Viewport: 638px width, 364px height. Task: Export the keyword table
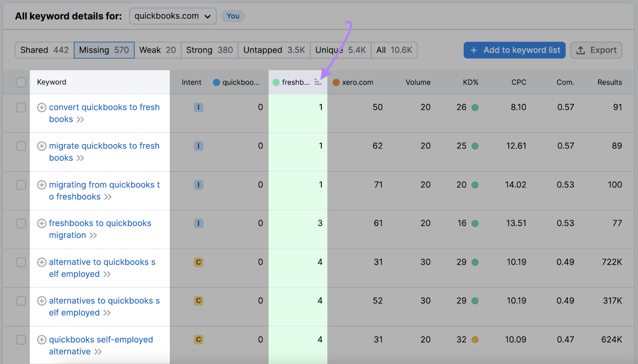596,50
